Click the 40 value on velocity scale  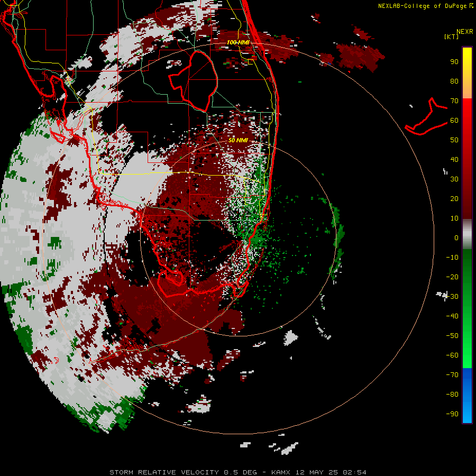[454, 159]
